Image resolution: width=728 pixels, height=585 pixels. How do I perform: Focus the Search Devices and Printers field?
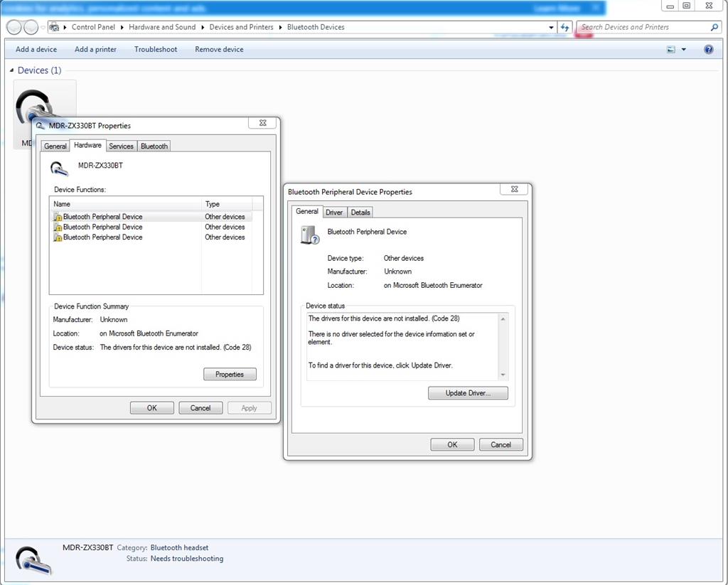coord(643,28)
